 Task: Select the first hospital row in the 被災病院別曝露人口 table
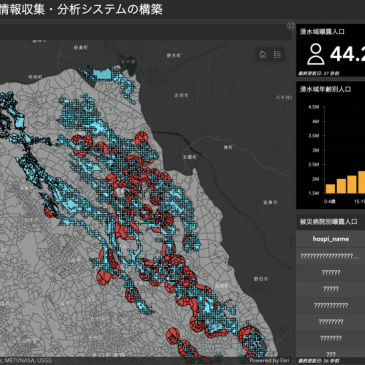pyautogui.click(x=331, y=256)
